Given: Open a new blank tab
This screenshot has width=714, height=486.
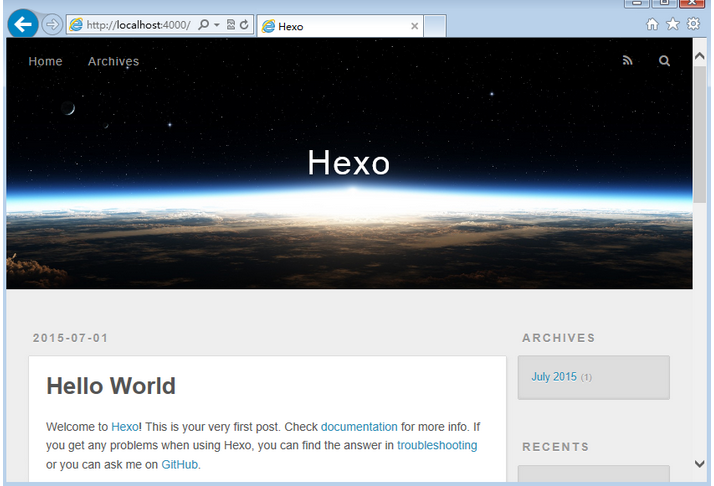Looking at the screenshot, I should [x=435, y=26].
